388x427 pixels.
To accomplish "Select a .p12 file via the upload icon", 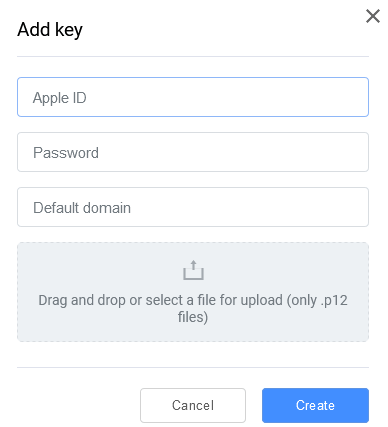I will [x=193, y=270].
